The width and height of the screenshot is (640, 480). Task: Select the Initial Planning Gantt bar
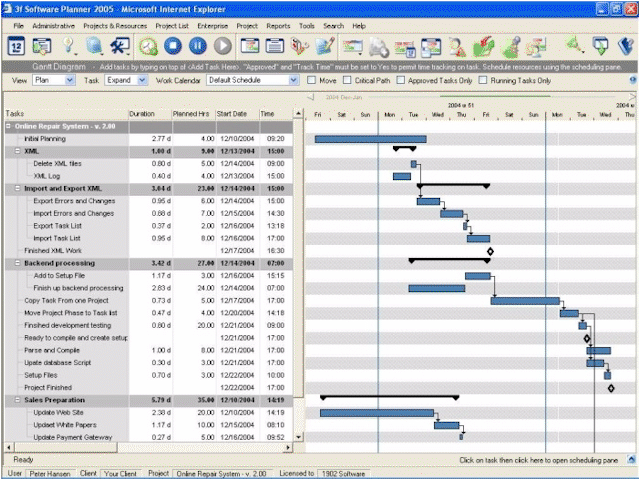371,139
